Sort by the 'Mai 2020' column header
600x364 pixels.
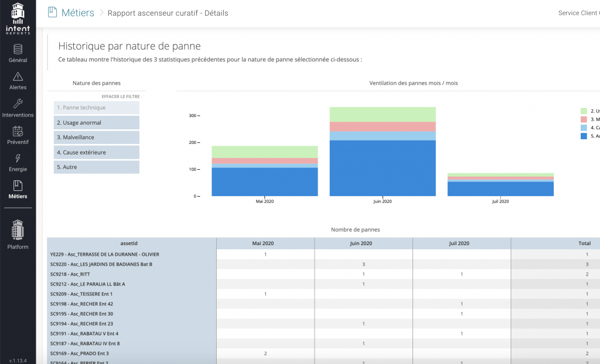pyautogui.click(x=265, y=243)
